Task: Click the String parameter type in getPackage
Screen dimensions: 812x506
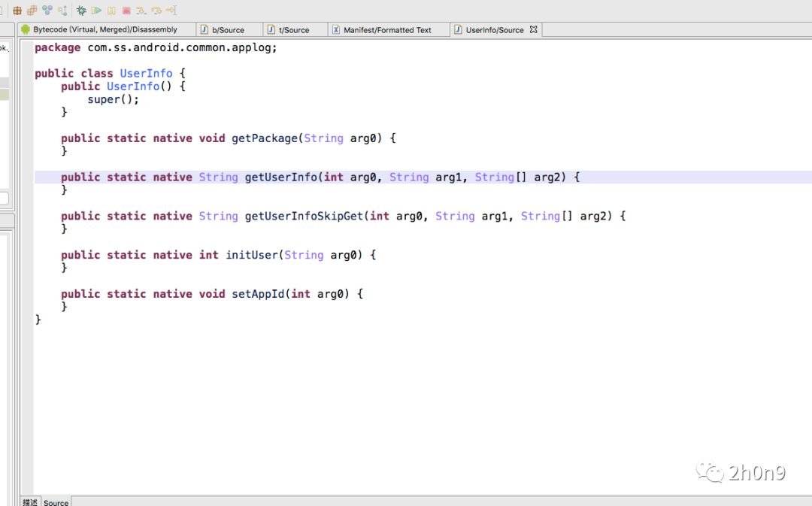Action: tap(323, 138)
